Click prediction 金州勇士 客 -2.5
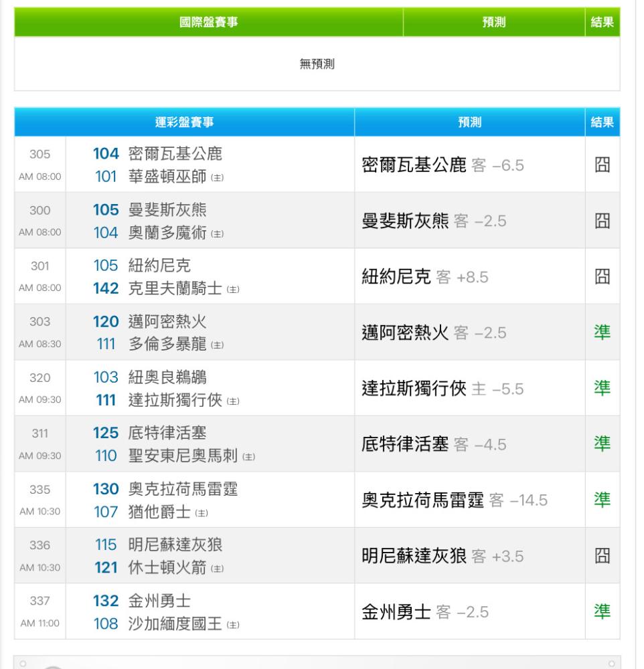 pos(425,612)
